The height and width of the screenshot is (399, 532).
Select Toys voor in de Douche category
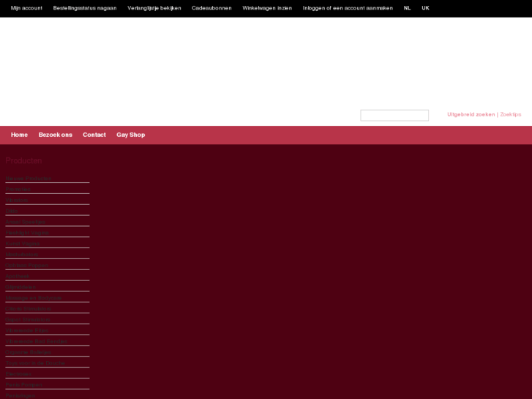coord(35,363)
